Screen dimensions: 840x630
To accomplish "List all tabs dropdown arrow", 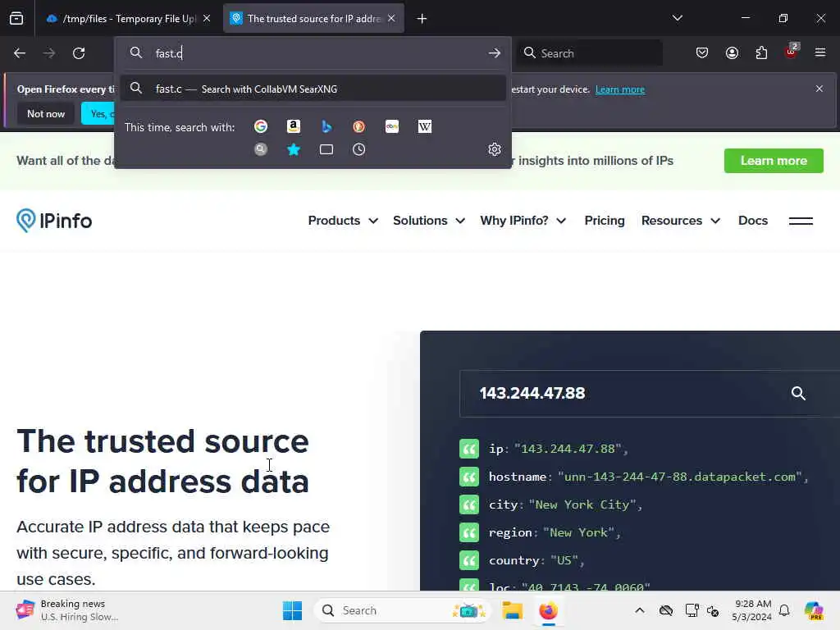I will pos(678,18).
